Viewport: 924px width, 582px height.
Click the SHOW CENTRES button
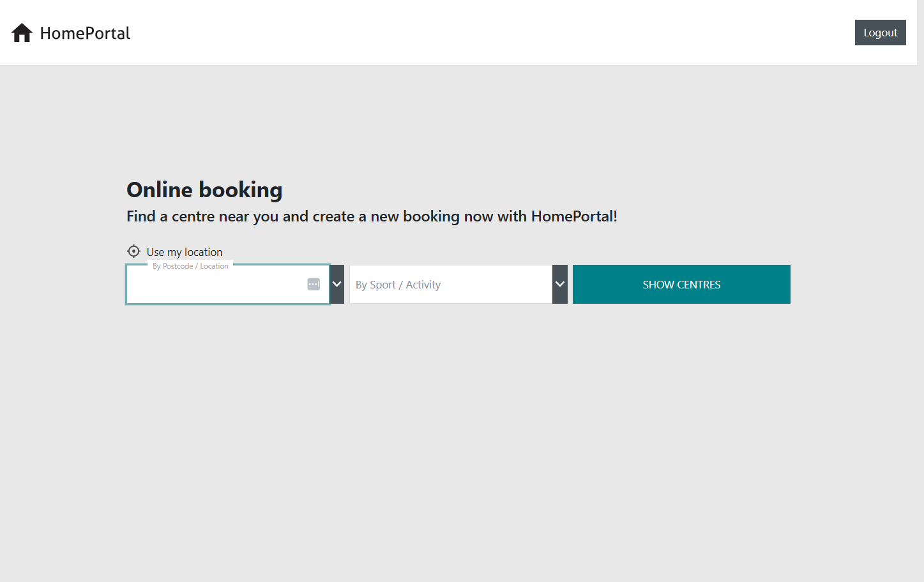[681, 285]
